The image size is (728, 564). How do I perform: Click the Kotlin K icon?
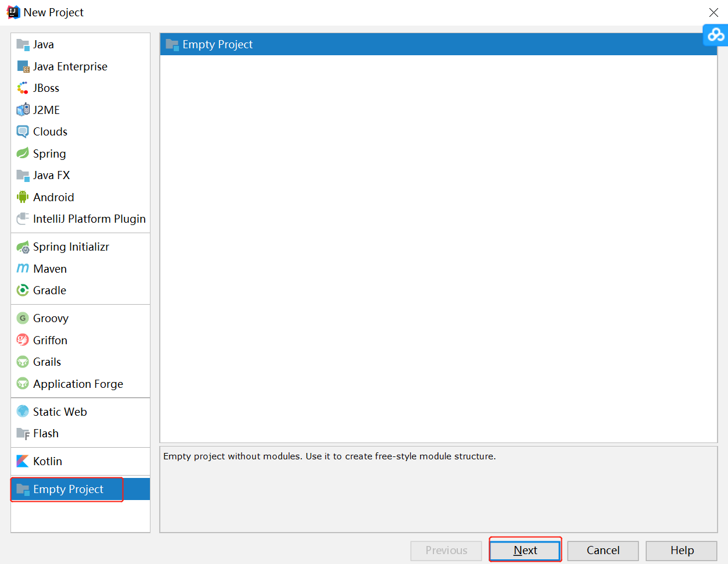point(23,461)
